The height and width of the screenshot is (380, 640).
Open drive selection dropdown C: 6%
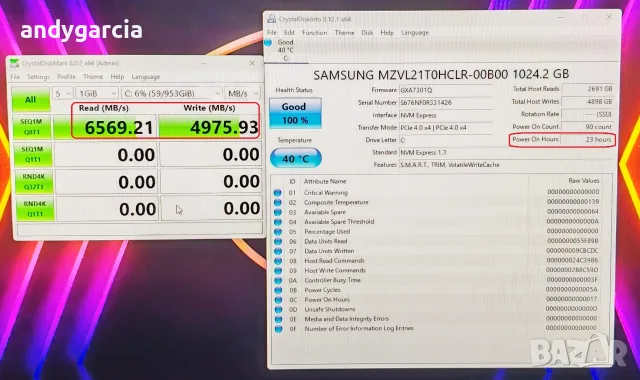coord(171,93)
